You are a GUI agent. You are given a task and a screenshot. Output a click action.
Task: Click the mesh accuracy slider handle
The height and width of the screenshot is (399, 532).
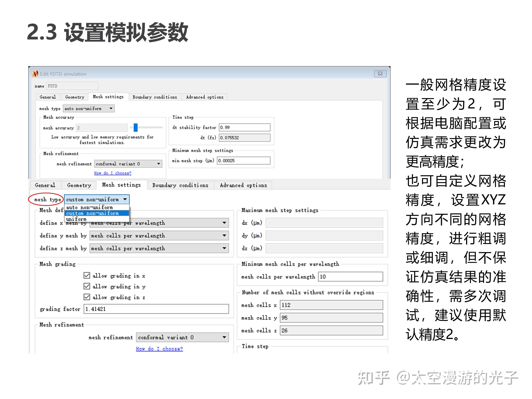[x=136, y=128]
